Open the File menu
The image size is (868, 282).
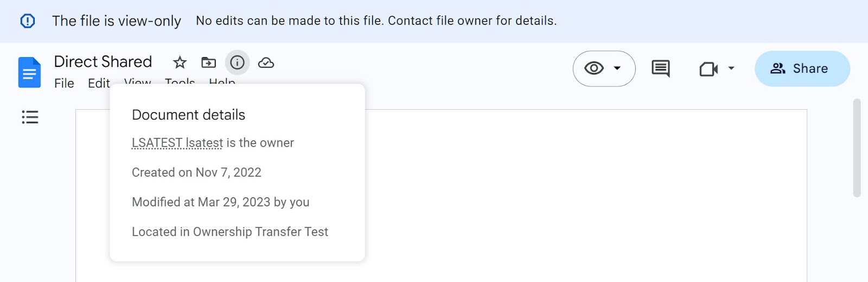(64, 83)
